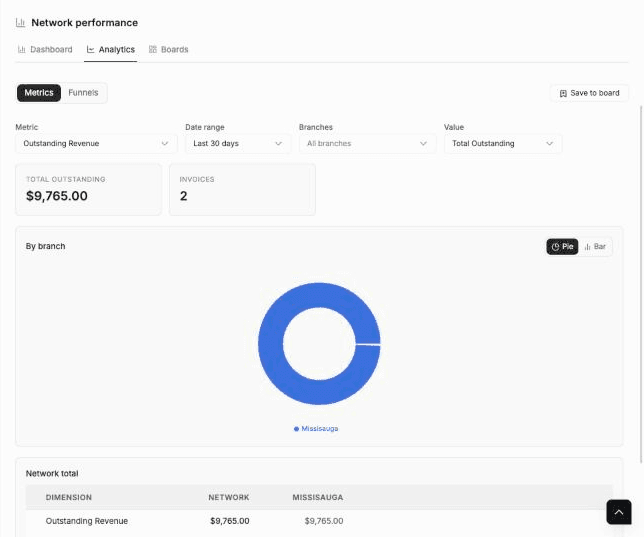Screen dimensions: 644x537
Task: Switch chart to Bar view
Action: coord(595,247)
